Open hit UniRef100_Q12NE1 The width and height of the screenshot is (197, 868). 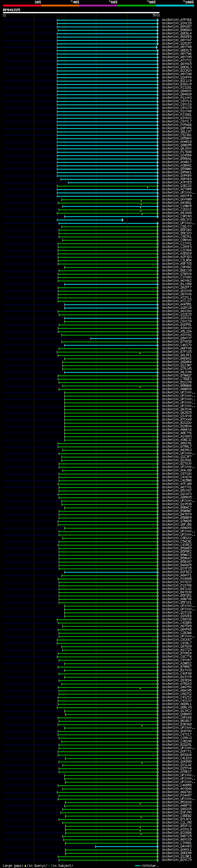(177, 856)
